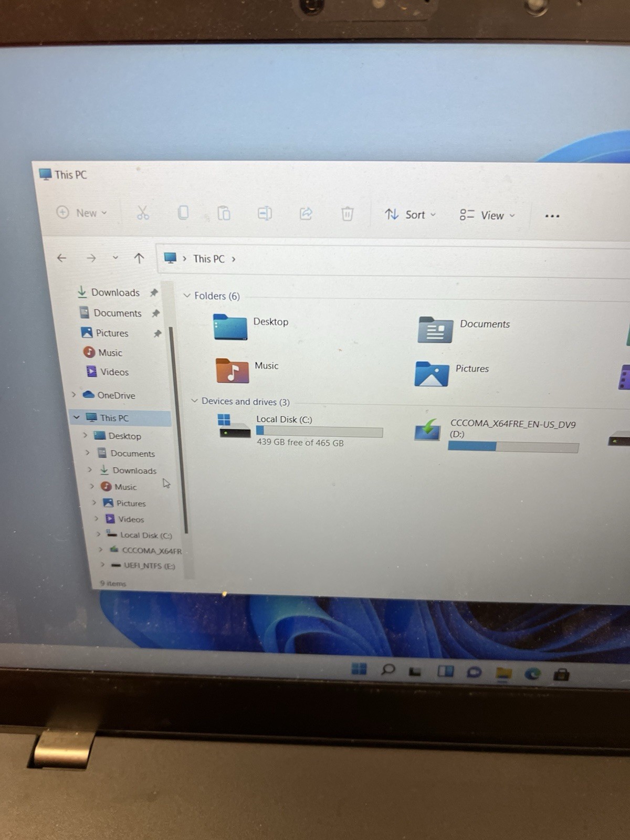Click File Explorer on taskbar

click(503, 673)
